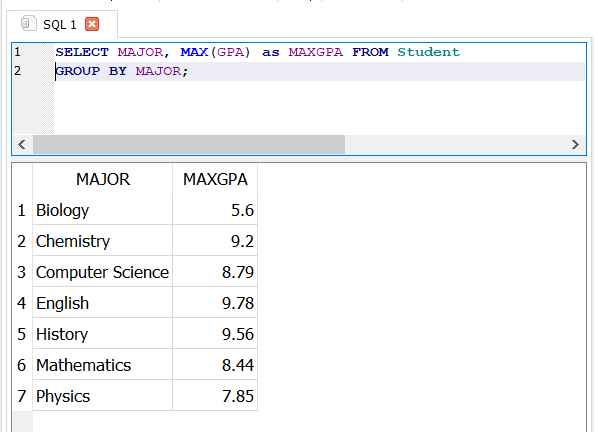This screenshot has width=598, height=432.
Task: Select row header 7 in results
Action: click(x=22, y=396)
